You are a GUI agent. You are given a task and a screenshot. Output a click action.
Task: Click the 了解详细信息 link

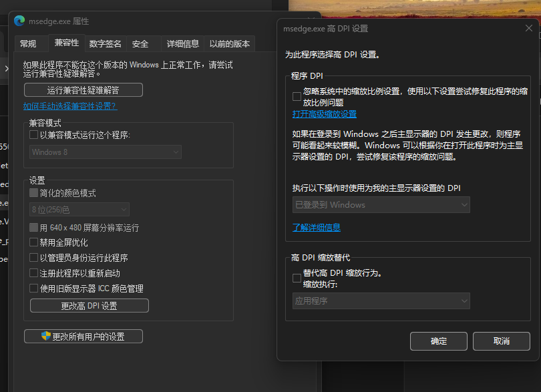317,228
